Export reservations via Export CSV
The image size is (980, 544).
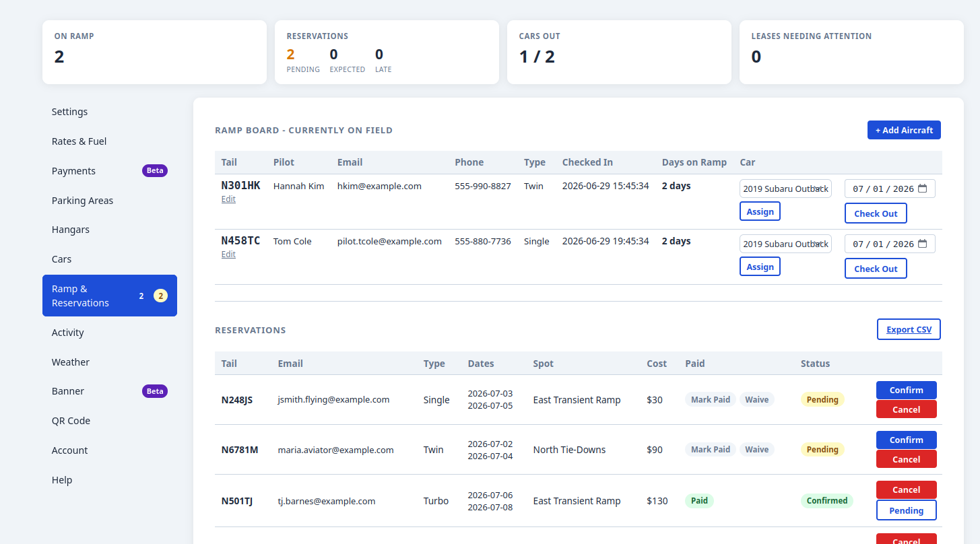click(x=909, y=329)
